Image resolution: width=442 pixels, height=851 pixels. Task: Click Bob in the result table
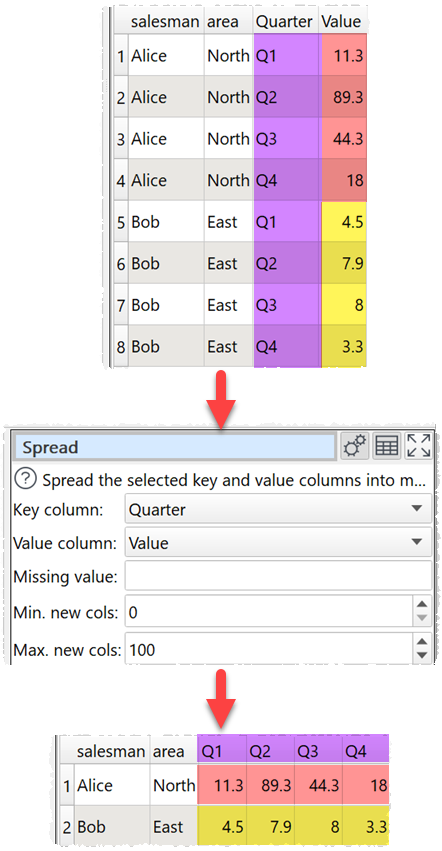tap(111, 827)
